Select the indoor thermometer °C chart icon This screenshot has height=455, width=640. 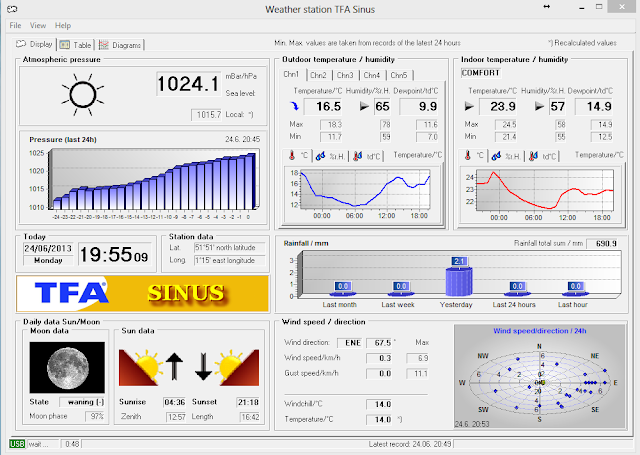(468, 155)
